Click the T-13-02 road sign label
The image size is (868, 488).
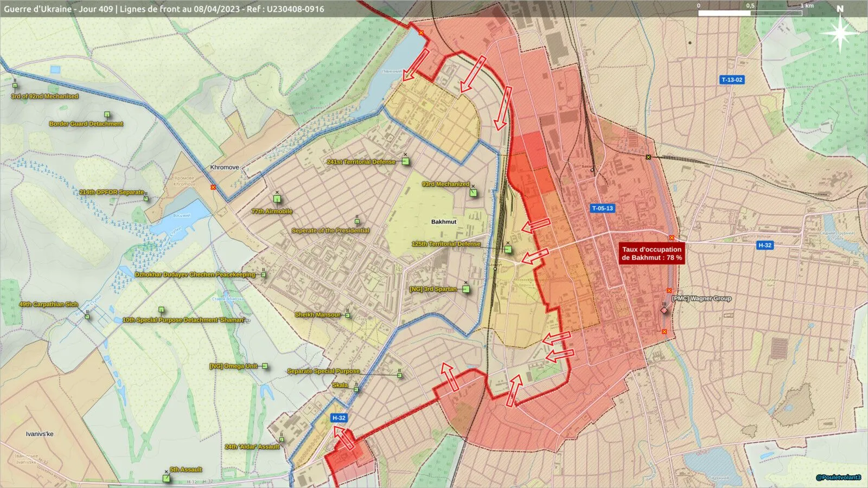click(x=732, y=80)
